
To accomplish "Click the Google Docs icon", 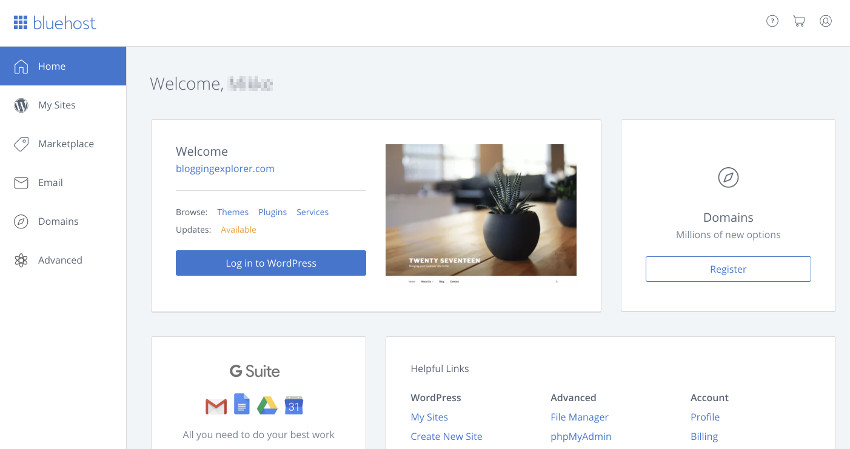I will (x=241, y=404).
